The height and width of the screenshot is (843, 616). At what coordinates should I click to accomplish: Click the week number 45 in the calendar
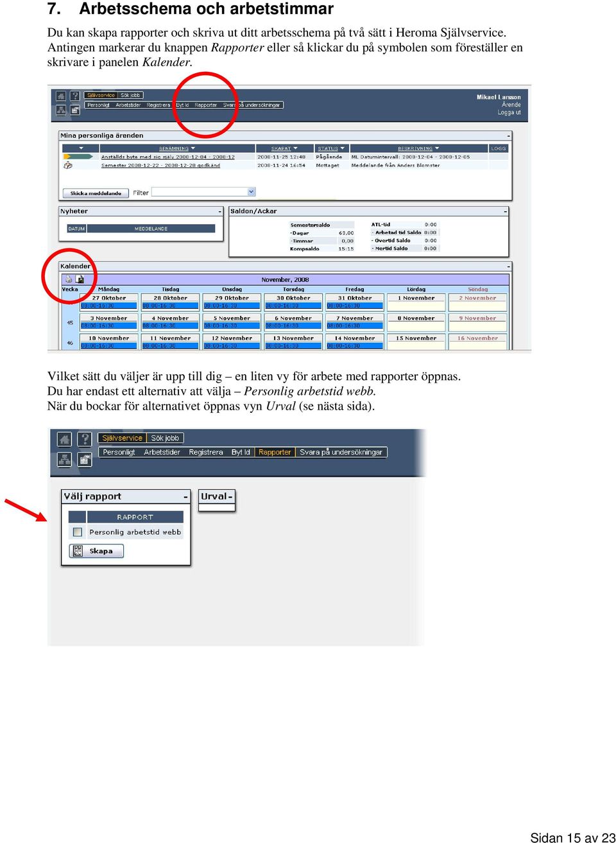pos(70,322)
